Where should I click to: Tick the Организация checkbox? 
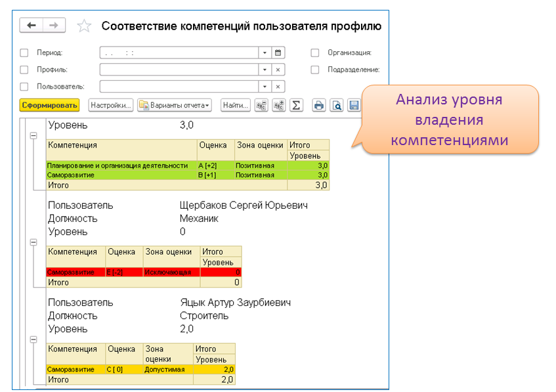315,53
